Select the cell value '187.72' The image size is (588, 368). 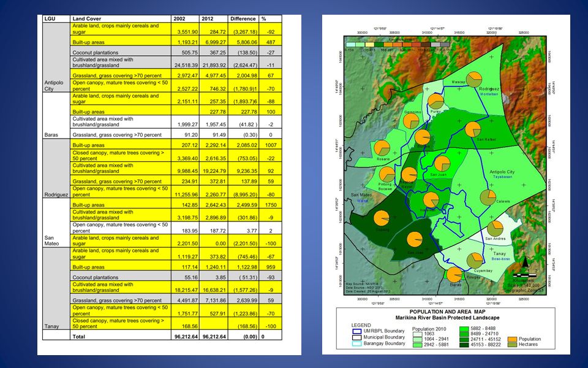[218, 231]
